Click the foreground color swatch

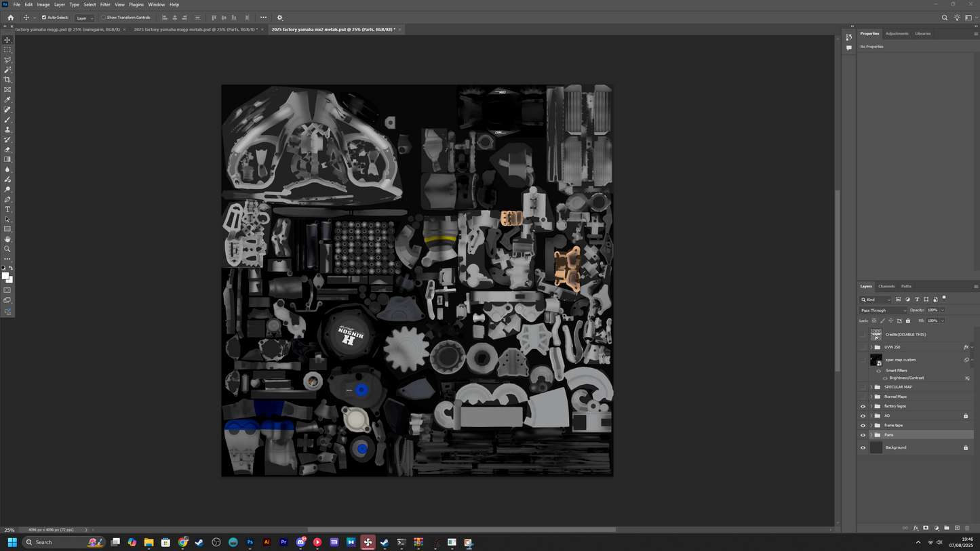point(5,276)
